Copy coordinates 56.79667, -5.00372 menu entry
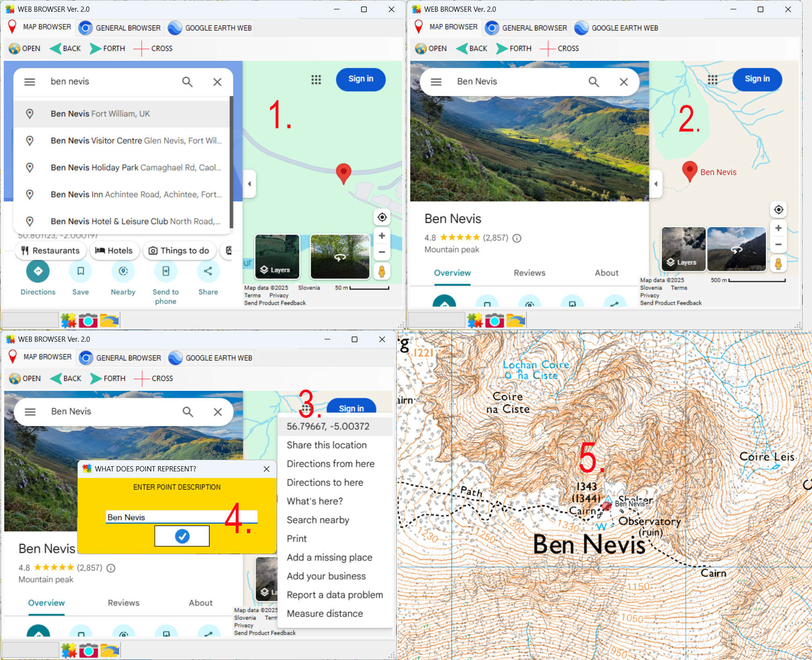Image resolution: width=812 pixels, height=660 pixels. tap(335, 426)
